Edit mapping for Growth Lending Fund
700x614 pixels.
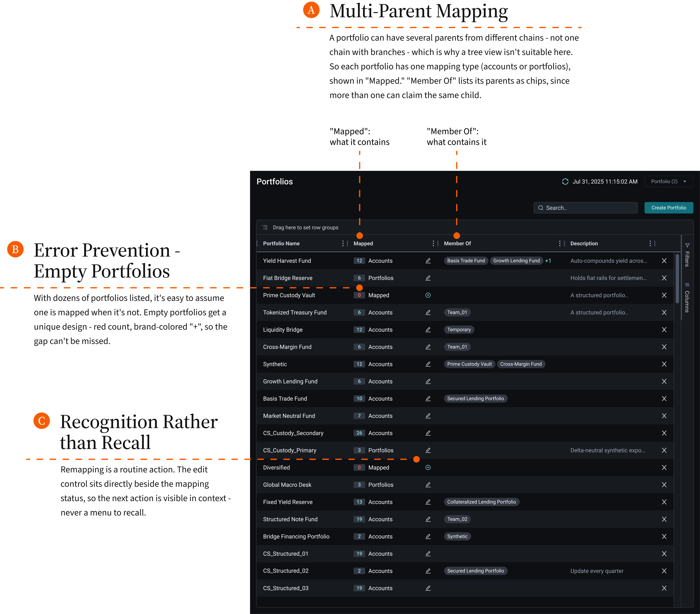pos(428,381)
